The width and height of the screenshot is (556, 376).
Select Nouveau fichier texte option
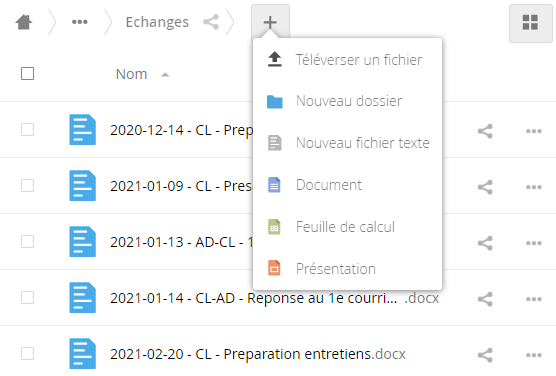point(347,143)
